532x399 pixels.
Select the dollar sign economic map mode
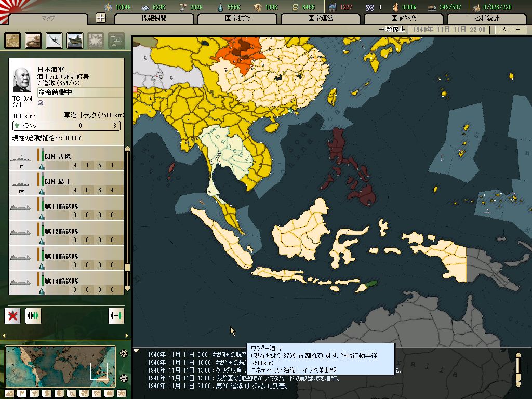pyautogui.click(x=47, y=394)
